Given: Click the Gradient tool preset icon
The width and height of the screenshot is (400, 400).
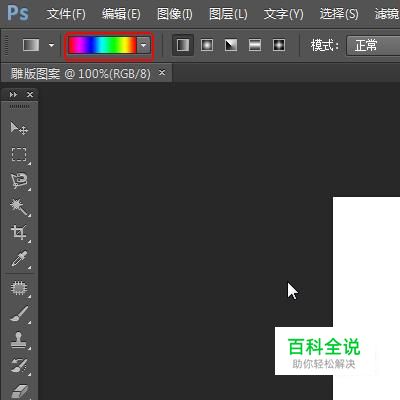Looking at the screenshot, I should [x=31, y=45].
